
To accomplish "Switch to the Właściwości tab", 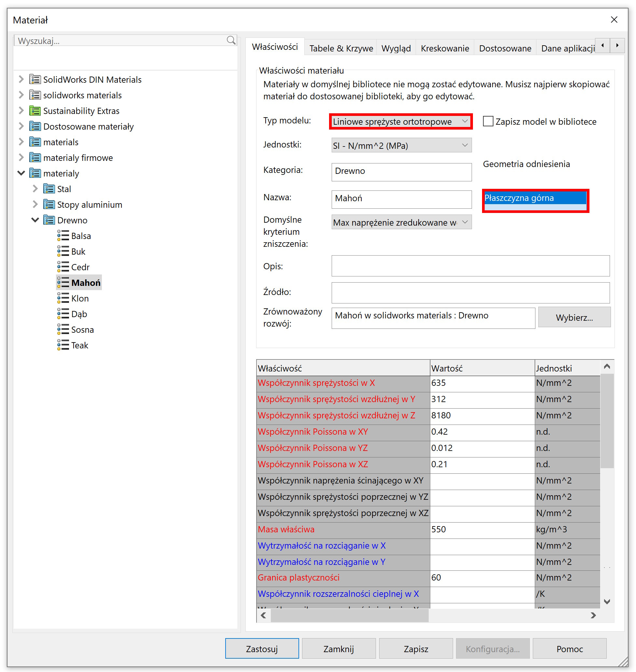I will click(275, 47).
